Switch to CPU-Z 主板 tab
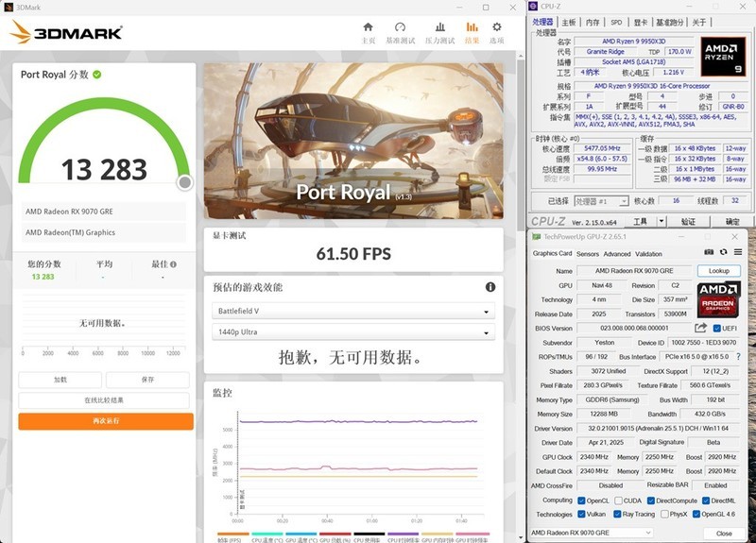This screenshot has width=756, height=543. pyautogui.click(x=569, y=22)
